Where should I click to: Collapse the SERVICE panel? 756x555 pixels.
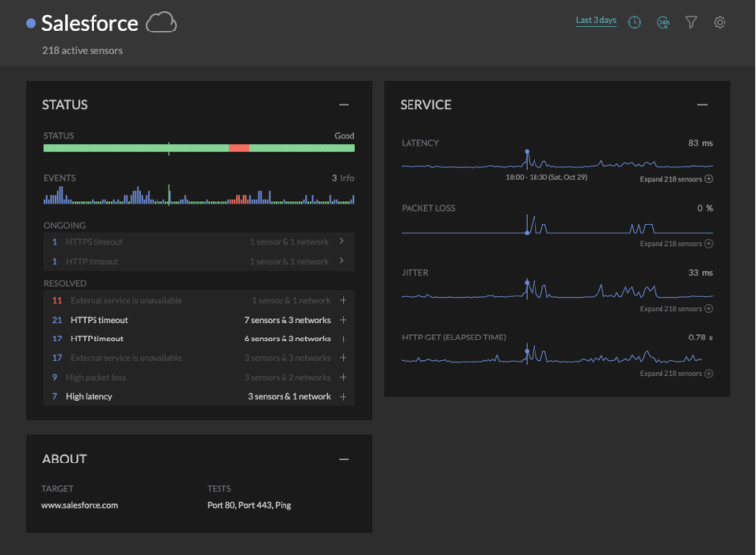coord(702,105)
